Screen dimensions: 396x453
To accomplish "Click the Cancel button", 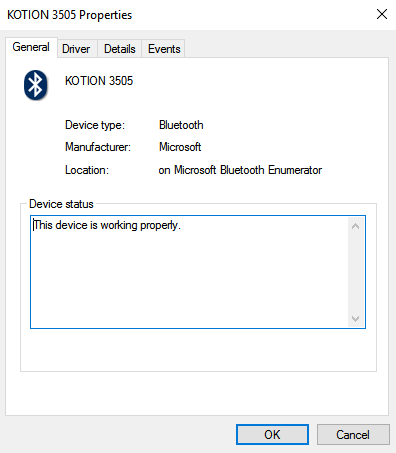I will click(x=353, y=434).
